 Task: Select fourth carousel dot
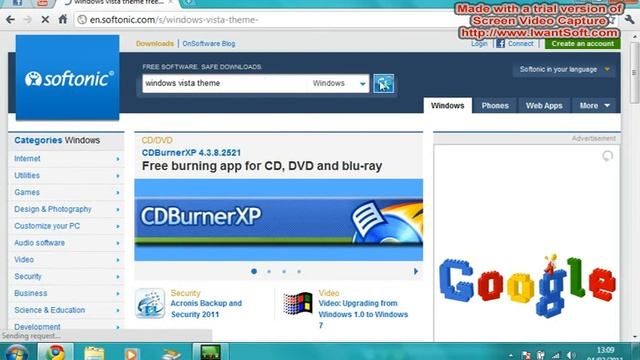[x=299, y=271]
